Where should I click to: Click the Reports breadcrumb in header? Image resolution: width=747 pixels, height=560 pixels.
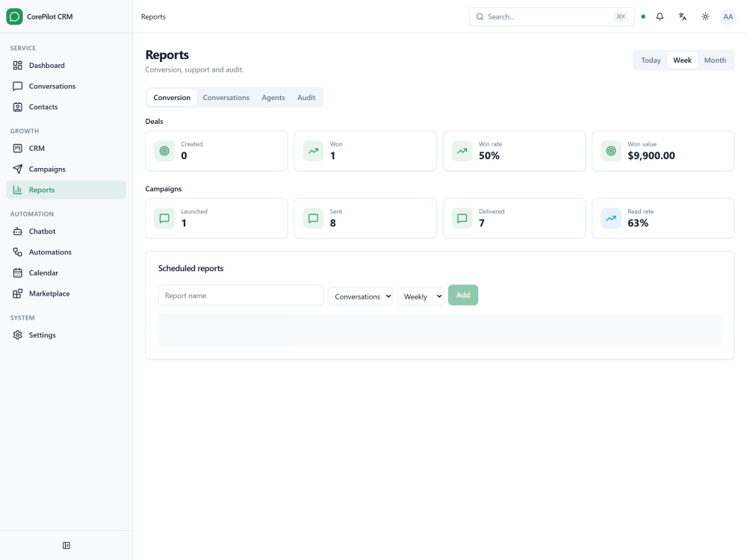(x=153, y=16)
